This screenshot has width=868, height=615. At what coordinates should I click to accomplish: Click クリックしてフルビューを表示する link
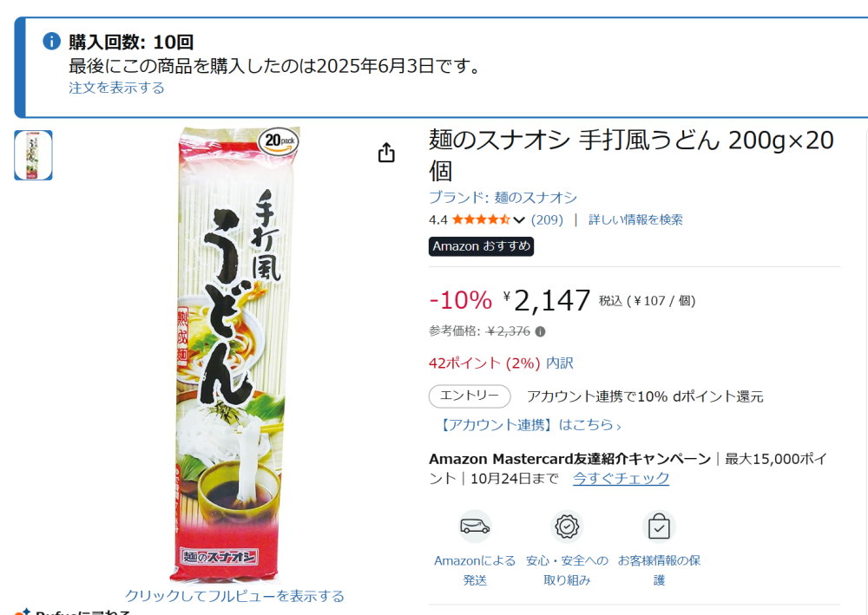pyautogui.click(x=234, y=596)
